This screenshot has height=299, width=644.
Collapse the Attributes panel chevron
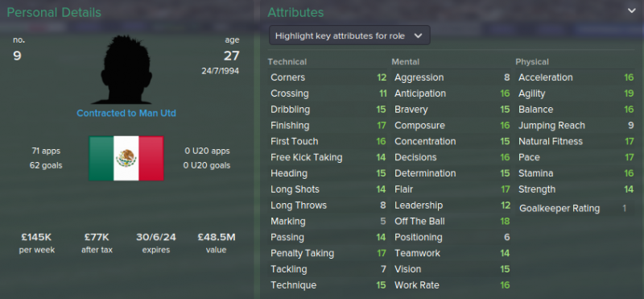click(632, 10)
